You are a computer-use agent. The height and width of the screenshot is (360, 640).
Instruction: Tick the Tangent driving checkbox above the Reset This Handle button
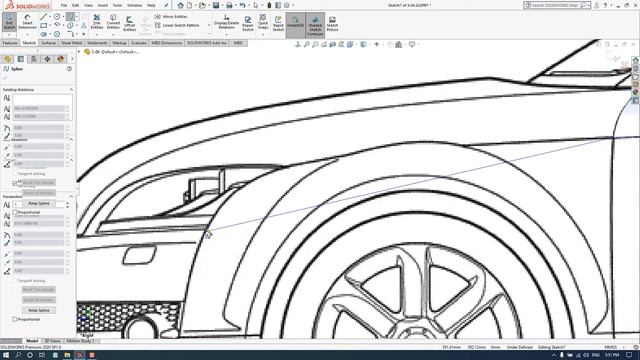[15, 280]
